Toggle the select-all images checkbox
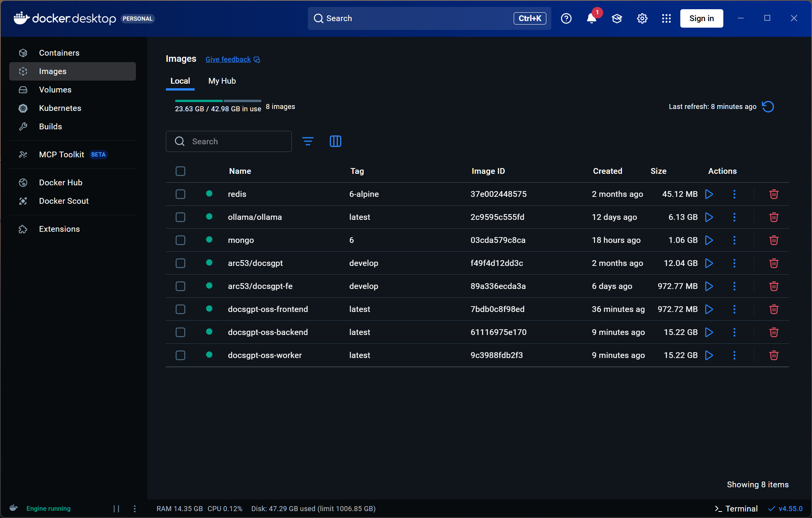Viewport: 812px width, 518px height. tap(180, 171)
